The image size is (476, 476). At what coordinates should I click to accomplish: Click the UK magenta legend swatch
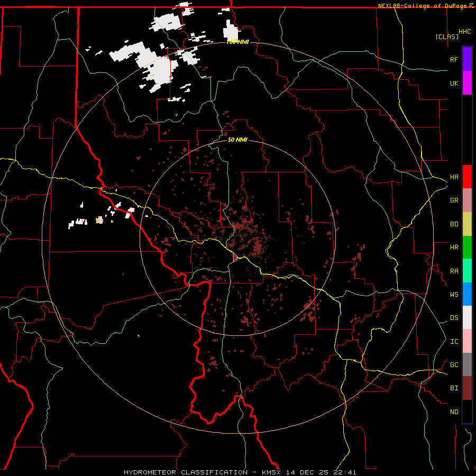pos(467,83)
